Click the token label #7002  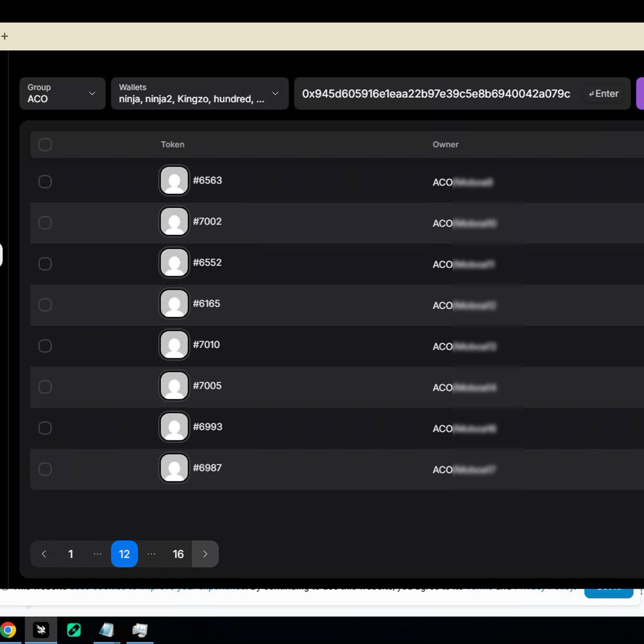tap(207, 222)
